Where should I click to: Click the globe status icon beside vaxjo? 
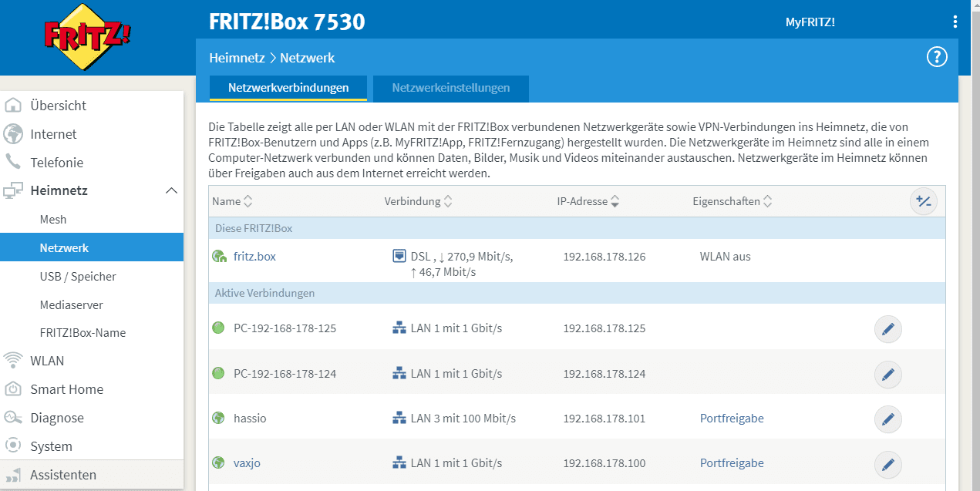(x=218, y=463)
